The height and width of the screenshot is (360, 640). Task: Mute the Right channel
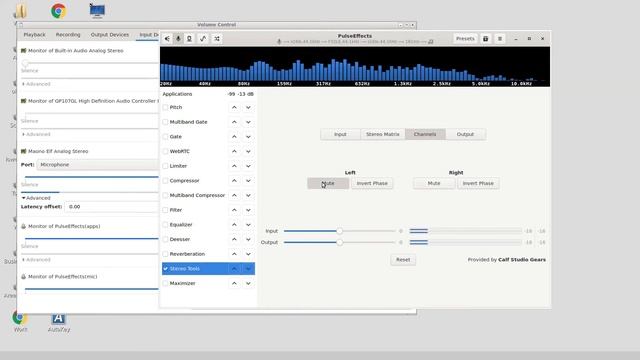tap(434, 183)
